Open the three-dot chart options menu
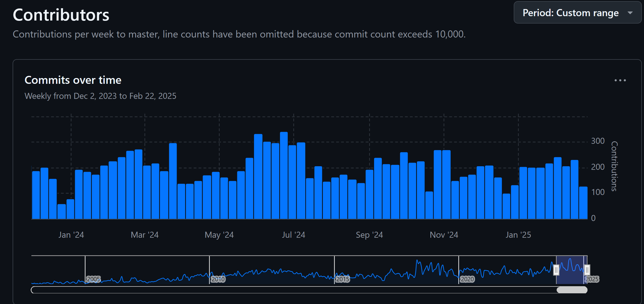 pyautogui.click(x=620, y=80)
